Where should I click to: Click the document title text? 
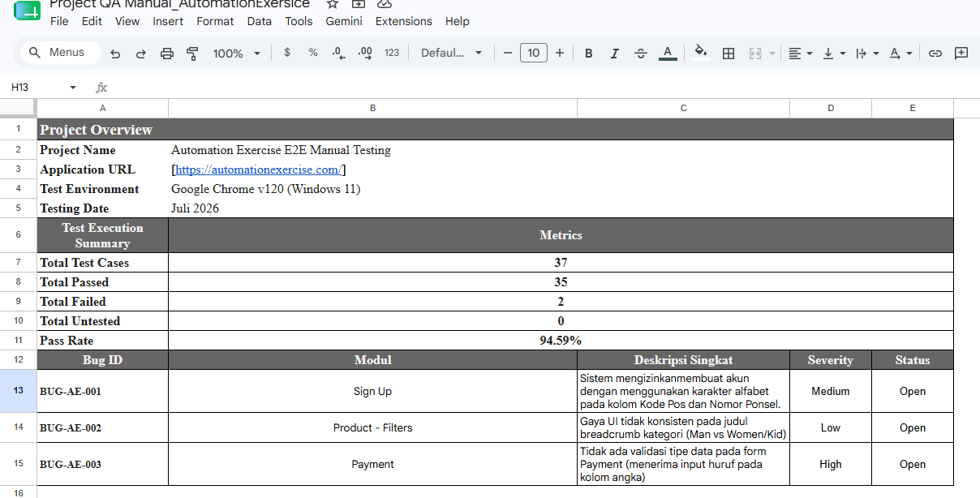point(179,4)
